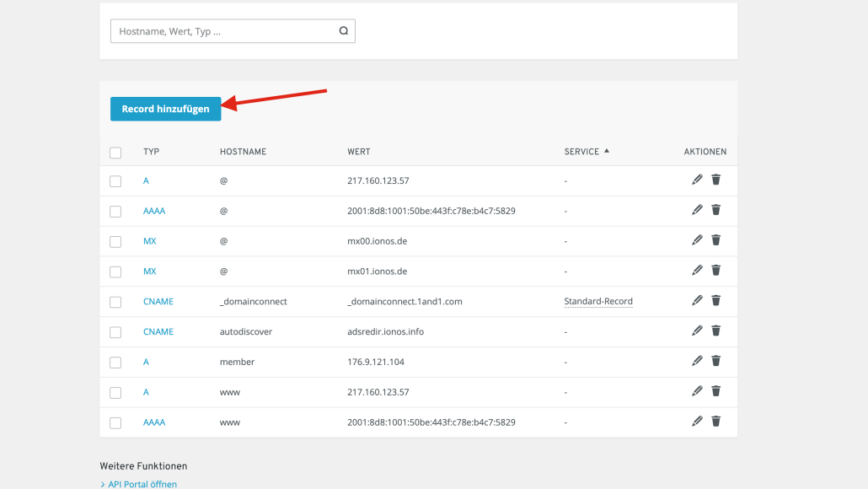Start a search with the magnifier icon
Viewport: 868px width, 489px height.
click(343, 30)
